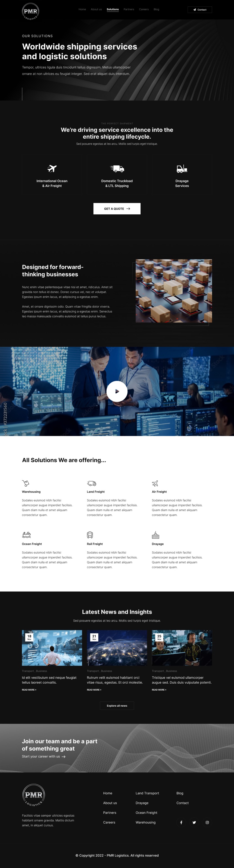The width and height of the screenshot is (234, 868).
Task: Click the Ocean Freight ship icon
Action: [x=26, y=535]
